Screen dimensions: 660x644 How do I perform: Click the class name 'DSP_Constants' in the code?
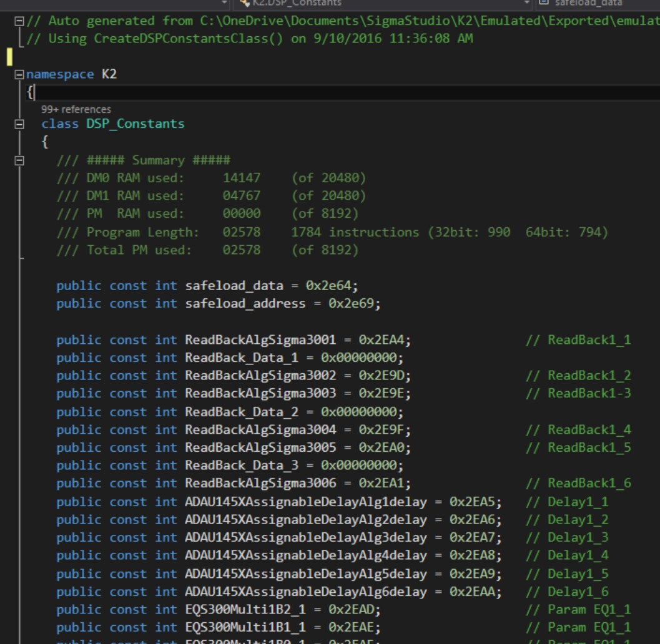(135, 124)
